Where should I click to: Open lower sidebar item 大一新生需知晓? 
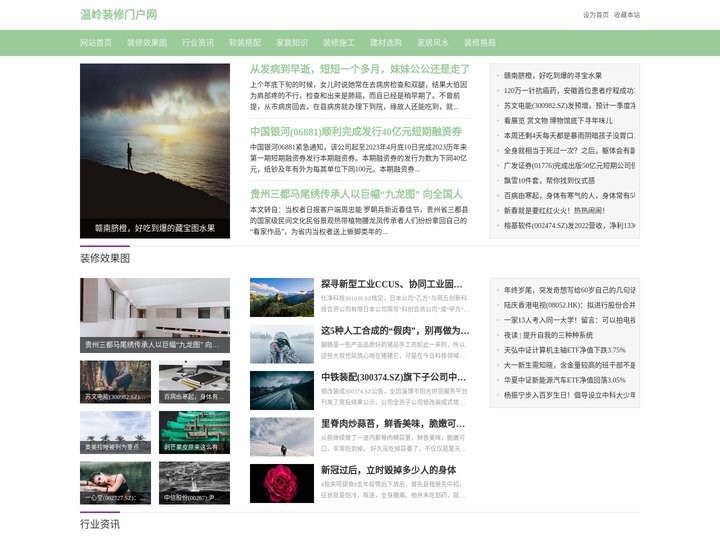(x=569, y=365)
